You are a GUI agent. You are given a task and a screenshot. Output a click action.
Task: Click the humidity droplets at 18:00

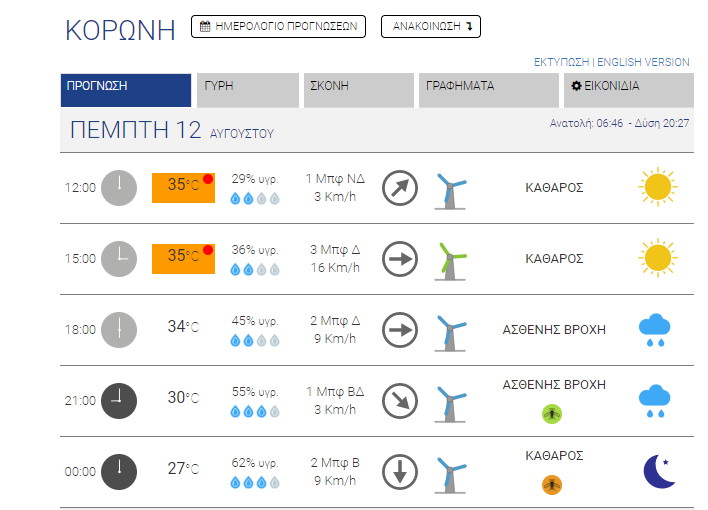pyautogui.click(x=255, y=340)
